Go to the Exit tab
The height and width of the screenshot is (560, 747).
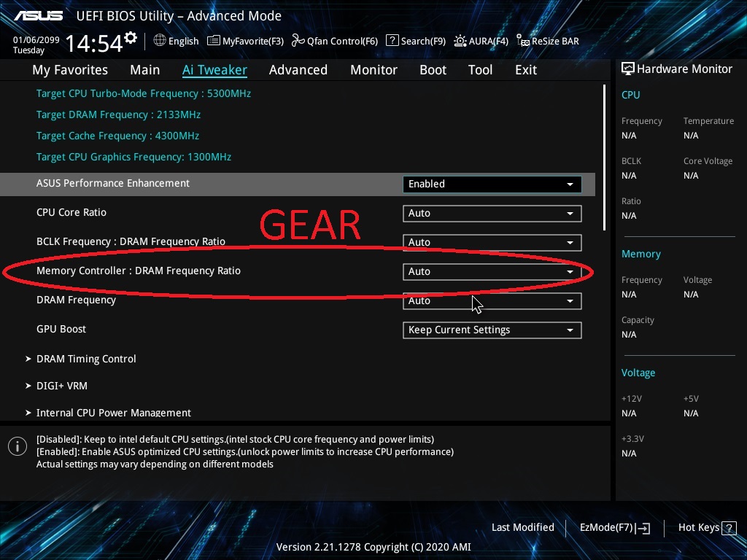coord(526,70)
